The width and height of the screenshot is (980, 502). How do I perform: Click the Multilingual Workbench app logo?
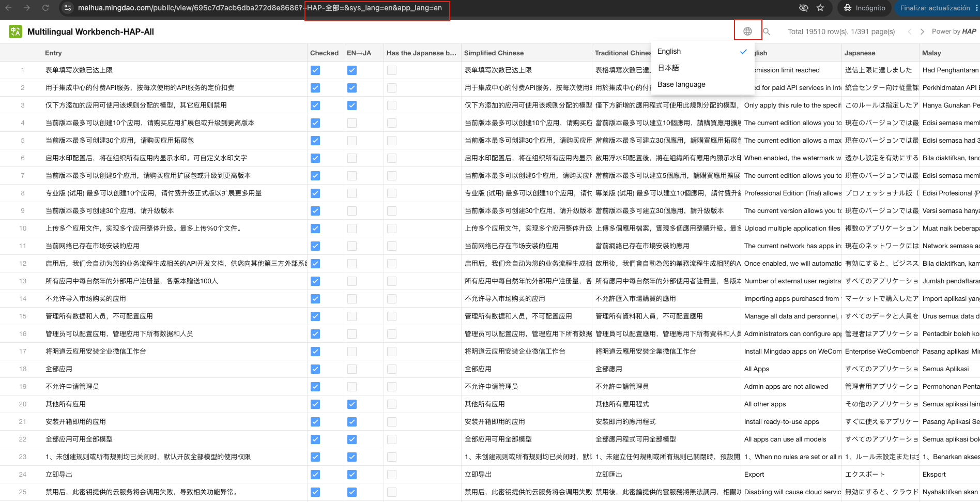click(15, 32)
